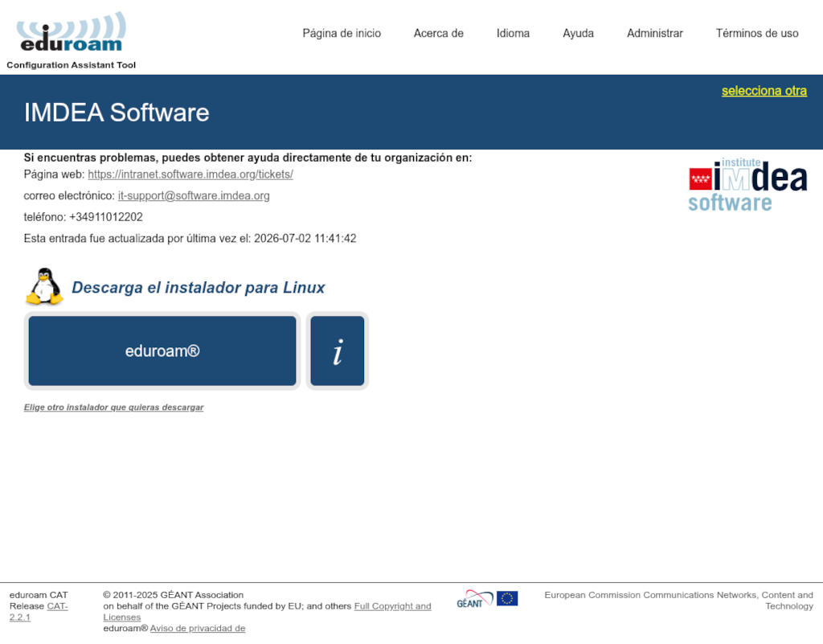
Task: Click 'selecciona otra' organization link
Action: [x=764, y=91]
